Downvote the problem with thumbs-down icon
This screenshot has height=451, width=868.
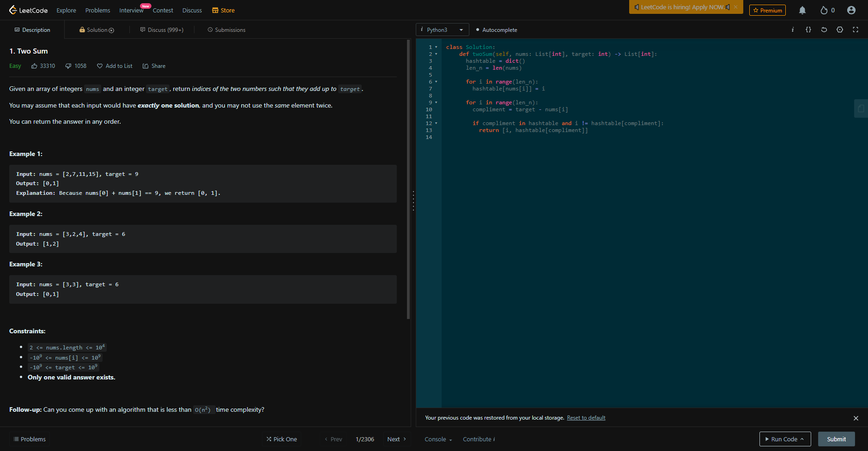click(68, 66)
